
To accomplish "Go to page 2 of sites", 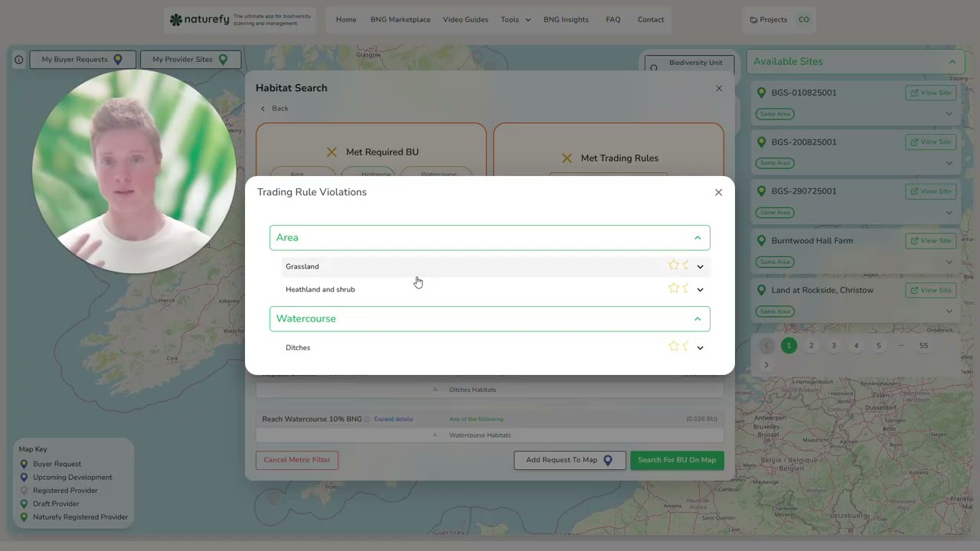I will 811,346.
